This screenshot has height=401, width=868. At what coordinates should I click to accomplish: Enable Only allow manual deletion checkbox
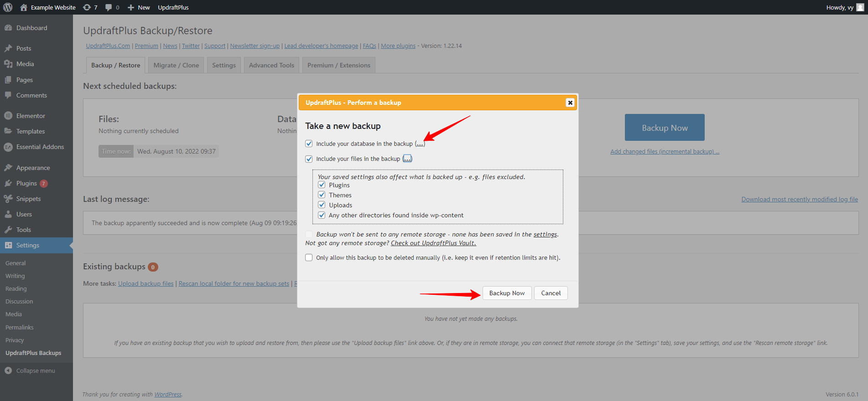[309, 257]
